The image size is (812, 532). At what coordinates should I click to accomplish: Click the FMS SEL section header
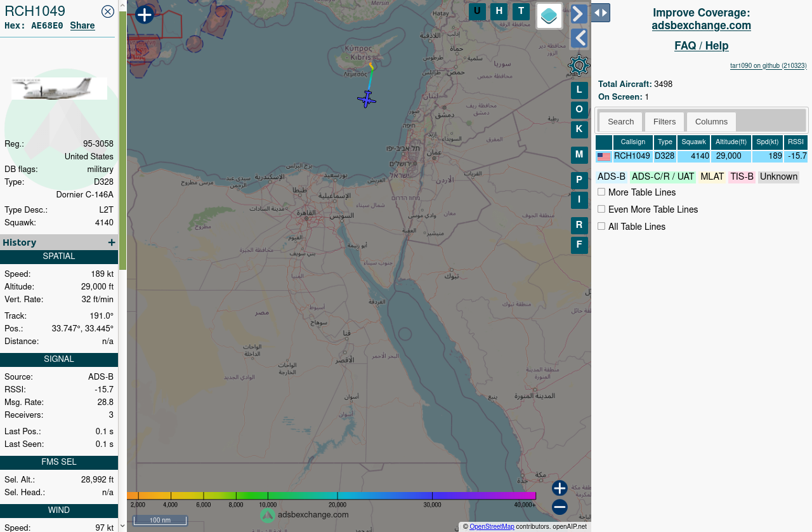[59, 462]
